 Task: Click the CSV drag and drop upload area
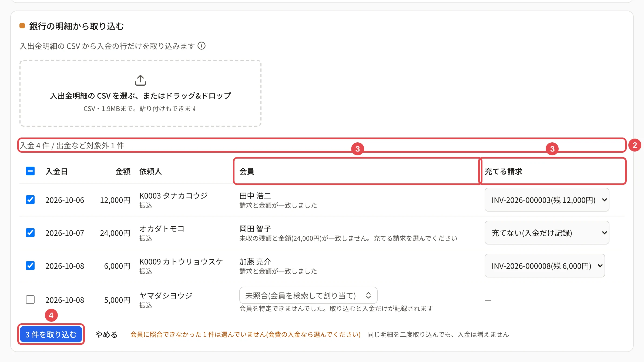[140, 93]
